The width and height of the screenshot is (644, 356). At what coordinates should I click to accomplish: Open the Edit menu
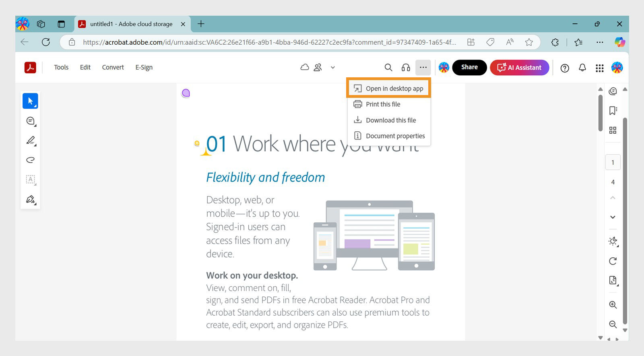point(85,67)
